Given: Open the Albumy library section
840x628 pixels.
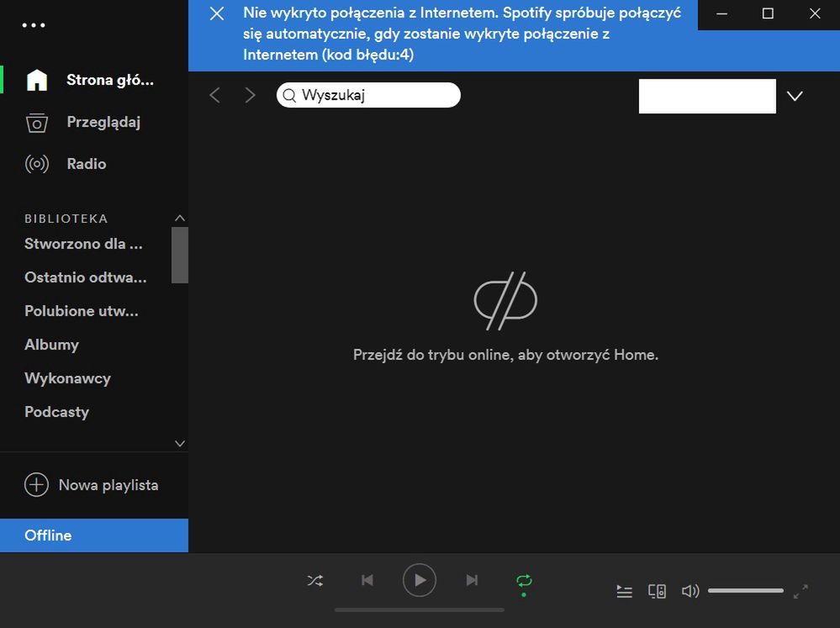Looking at the screenshot, I should (52, 345).
